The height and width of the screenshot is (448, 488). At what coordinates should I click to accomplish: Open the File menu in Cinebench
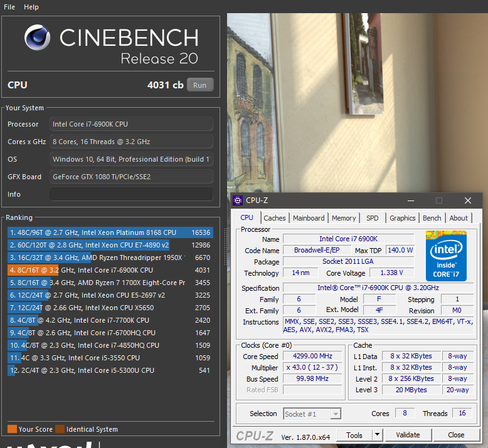tap(9, 7)
